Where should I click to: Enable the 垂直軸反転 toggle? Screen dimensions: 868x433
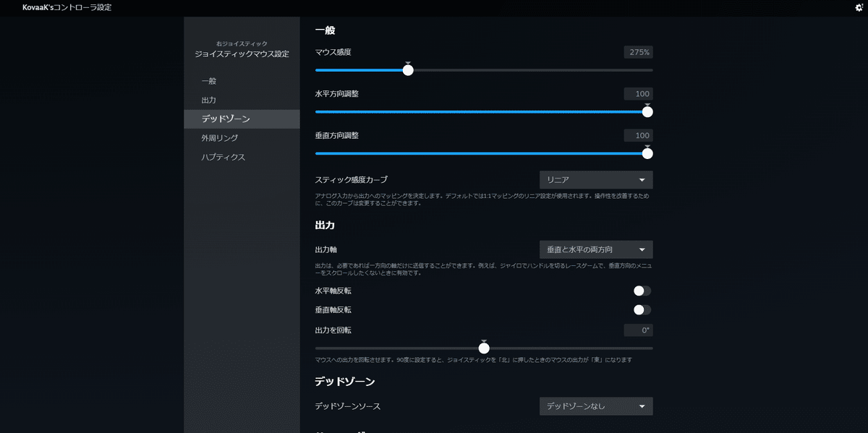(x=639, y=309)
